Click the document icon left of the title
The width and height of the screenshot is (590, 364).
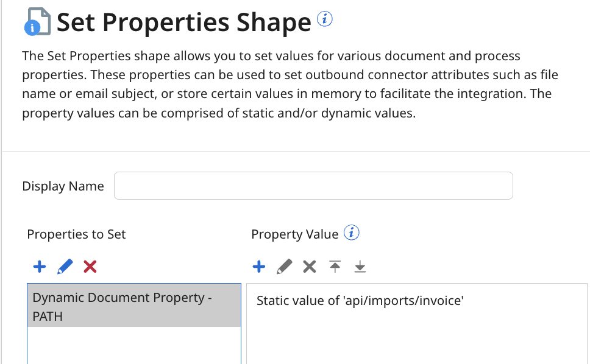tap(37, 23)
